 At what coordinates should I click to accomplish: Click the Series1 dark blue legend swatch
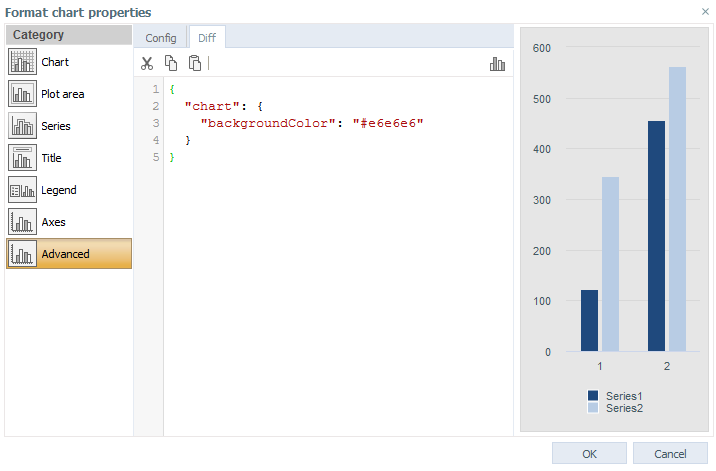(x=593, y=395)
